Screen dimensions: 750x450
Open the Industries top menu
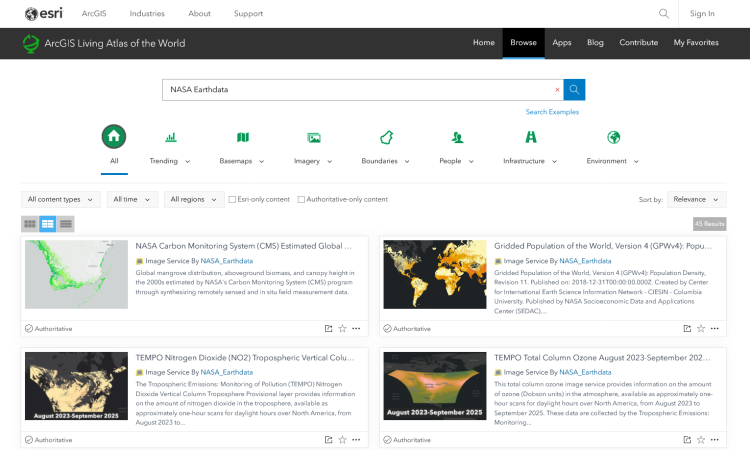pyautogui.click(x=147, y=13)
